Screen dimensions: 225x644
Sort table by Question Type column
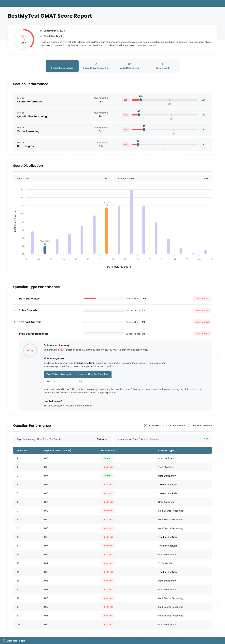click(x=168, y=450)
